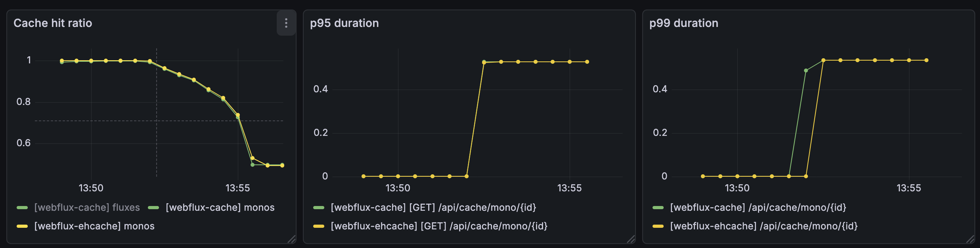Toggle the [webflux-cache] monos series
The height and width of the screenshot is (248, 980).
tap(220, 207)
